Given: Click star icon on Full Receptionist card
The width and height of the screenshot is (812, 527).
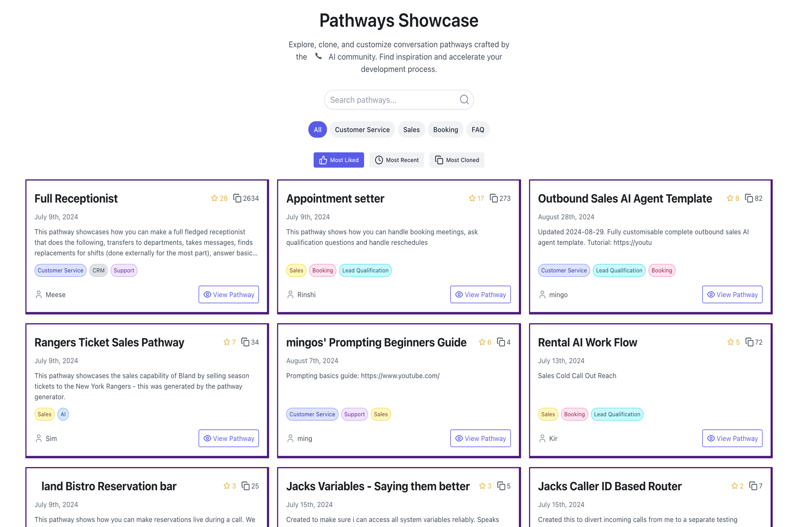Looking at the screenshot, I should click(x=214, y=198).
